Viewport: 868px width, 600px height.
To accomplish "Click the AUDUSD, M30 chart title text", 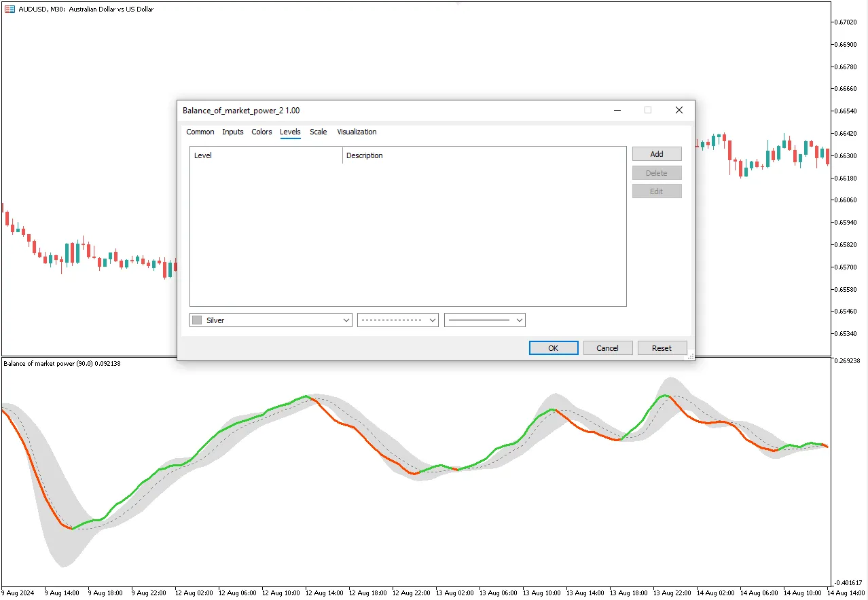I will pyautogui.click(x=88, y=10).
